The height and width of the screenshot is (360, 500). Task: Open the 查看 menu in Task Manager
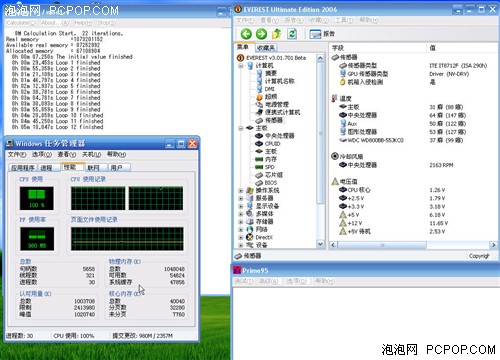point(67,154)
